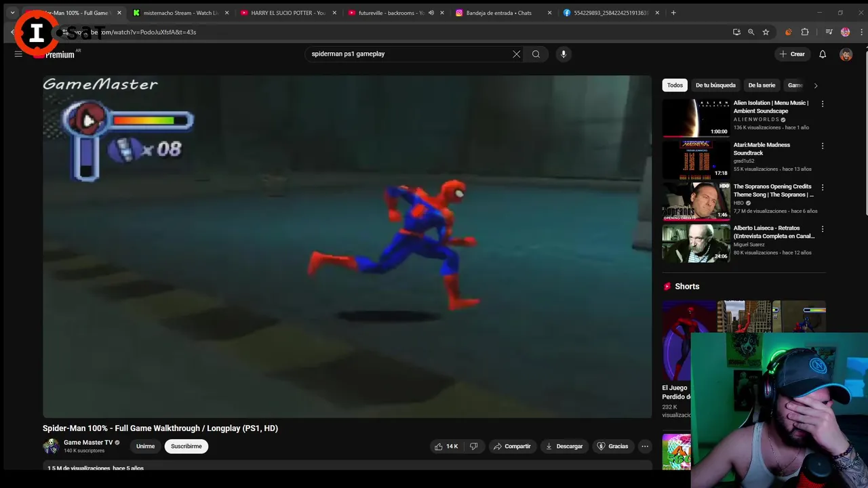Bookmark this page with the star
Viewport: 868px width, 488px height.
(766, 32)
